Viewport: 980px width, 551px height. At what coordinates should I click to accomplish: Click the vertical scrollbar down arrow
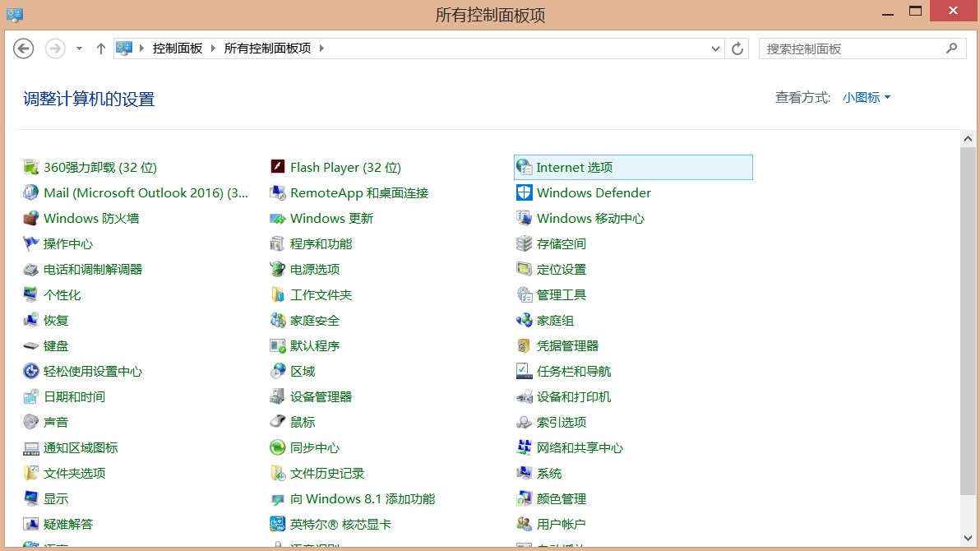point(968,539)
